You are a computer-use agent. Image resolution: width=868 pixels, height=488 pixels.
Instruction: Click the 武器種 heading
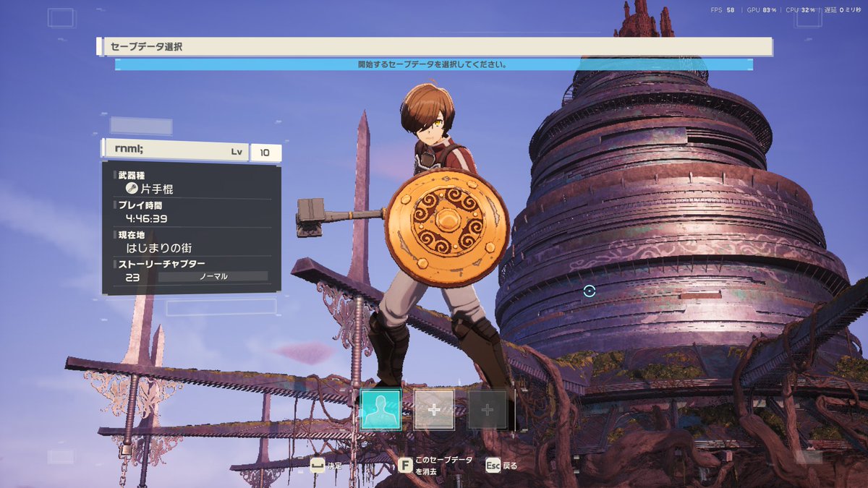(x=132, y=175)
